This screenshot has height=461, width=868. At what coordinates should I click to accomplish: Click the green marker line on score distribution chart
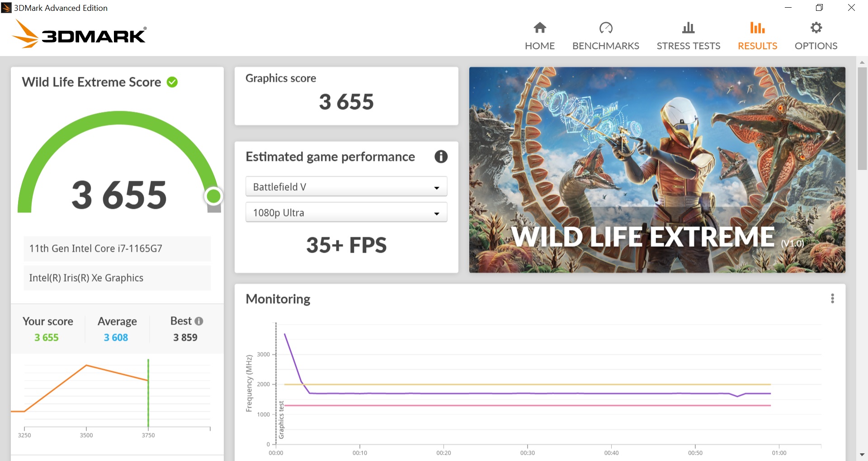point(148,392)
